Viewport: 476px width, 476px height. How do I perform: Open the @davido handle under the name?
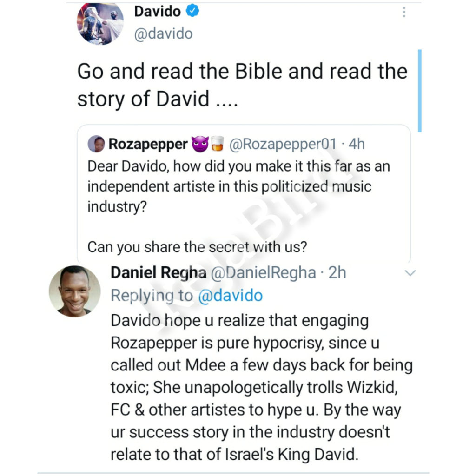click(x=163, y=34)
